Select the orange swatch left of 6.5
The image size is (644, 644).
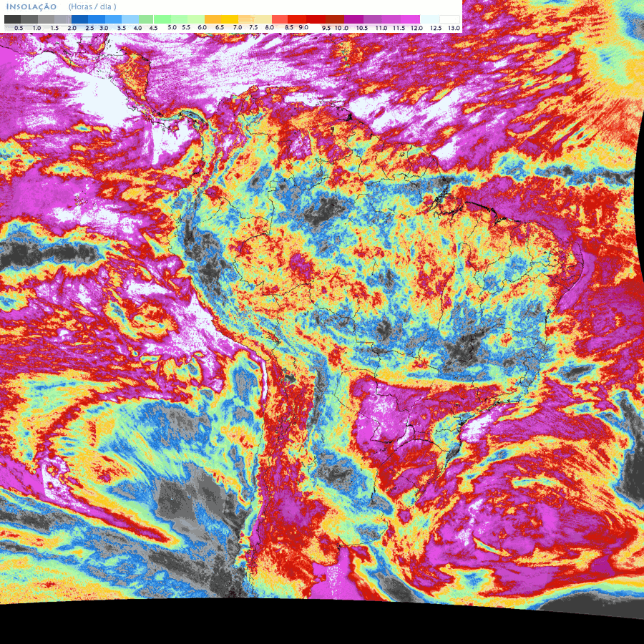213,19
